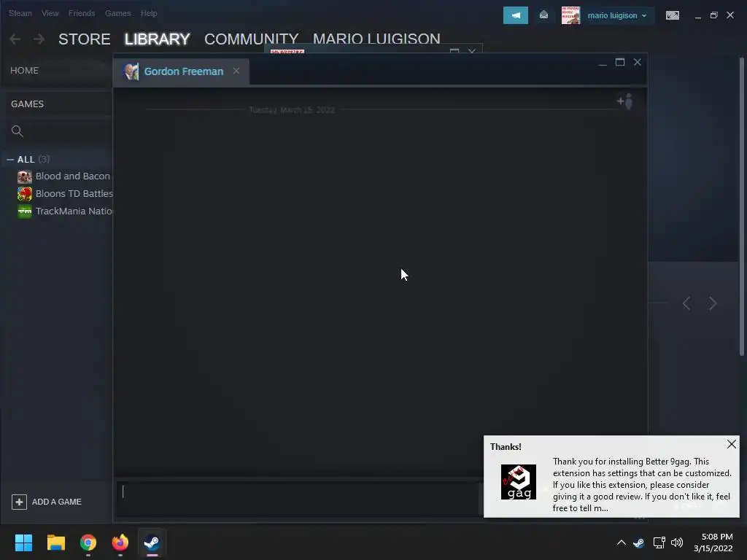Click the library previous carousel arrow
The image size is (747, 560).
click(x=686, y=303)
